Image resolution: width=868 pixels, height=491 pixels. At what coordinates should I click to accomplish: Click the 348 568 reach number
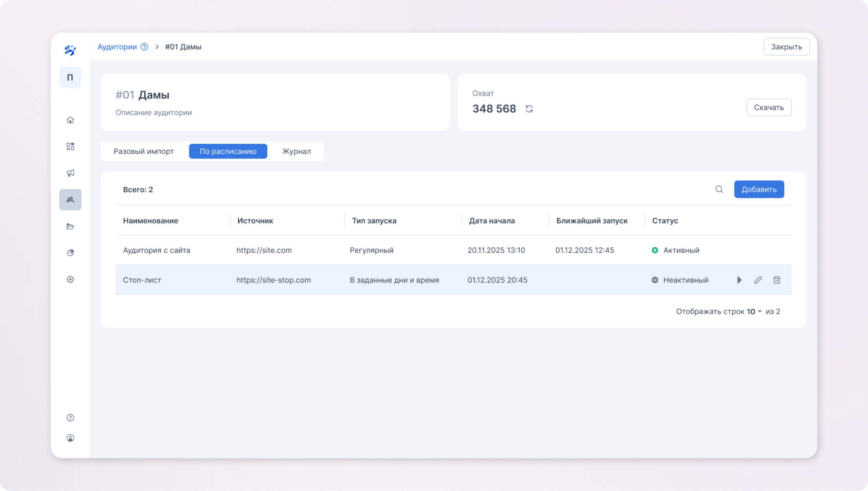pos(494,109)
